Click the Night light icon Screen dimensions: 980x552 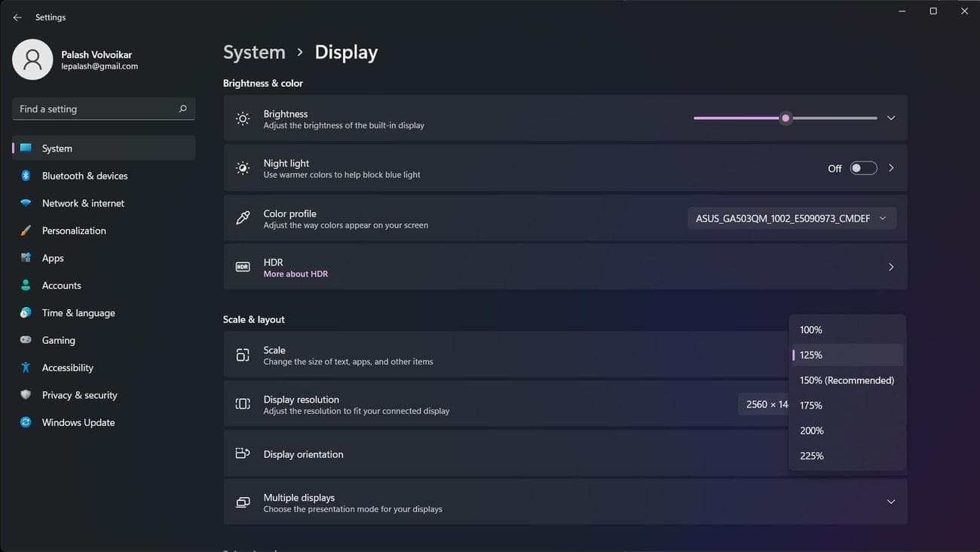click(x=242, y=167)
